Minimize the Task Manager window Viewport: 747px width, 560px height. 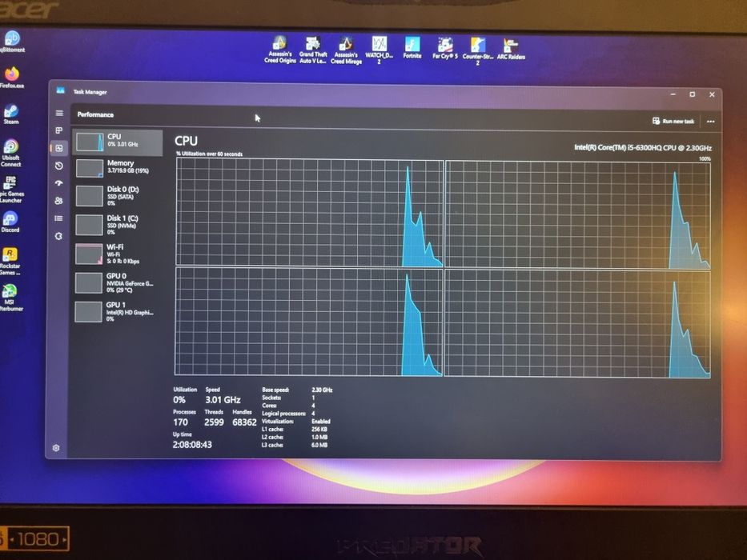coord(673,94)
